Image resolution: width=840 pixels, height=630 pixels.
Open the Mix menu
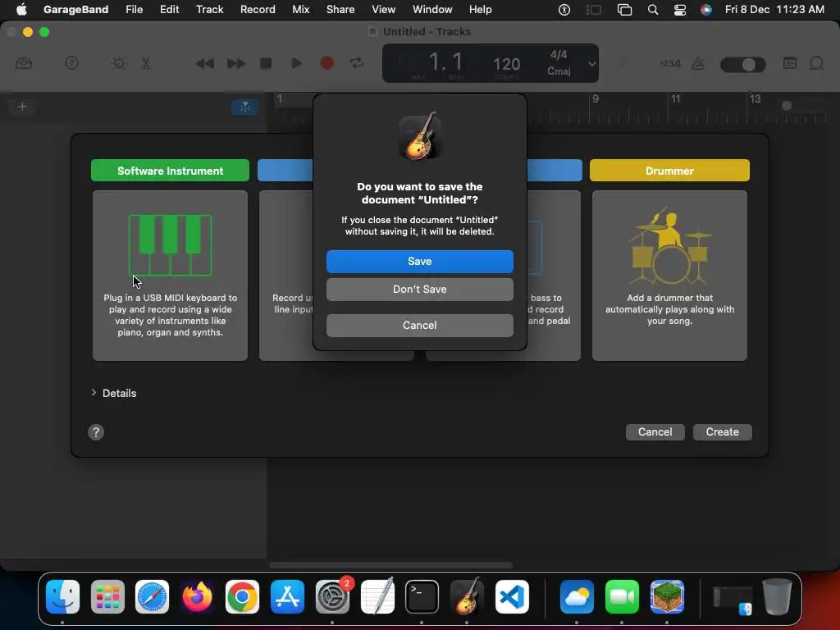click(300, 9)
